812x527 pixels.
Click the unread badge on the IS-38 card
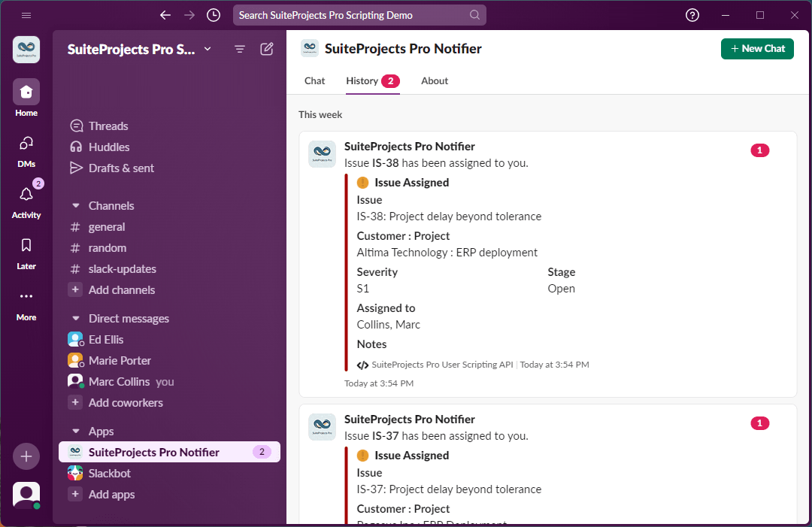[759, 150]
